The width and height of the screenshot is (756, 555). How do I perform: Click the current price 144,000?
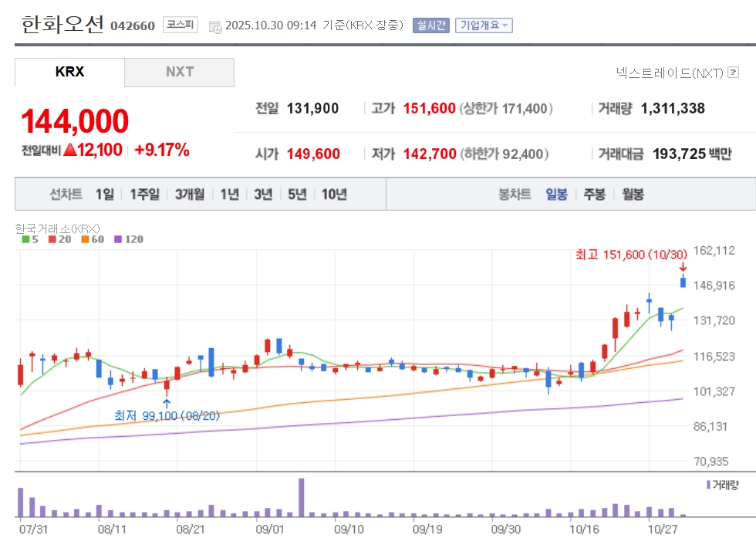click(x=75, y=120)
